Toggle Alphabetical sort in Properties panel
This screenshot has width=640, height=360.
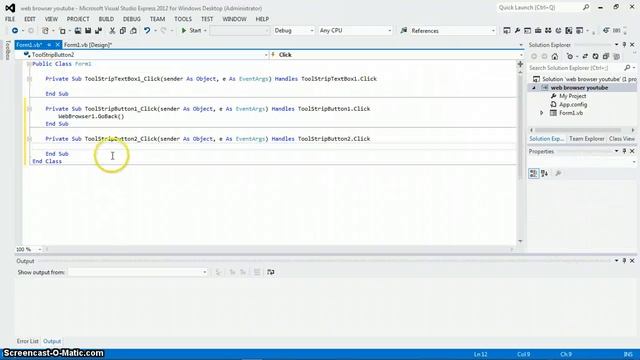[x=544, y=173]
